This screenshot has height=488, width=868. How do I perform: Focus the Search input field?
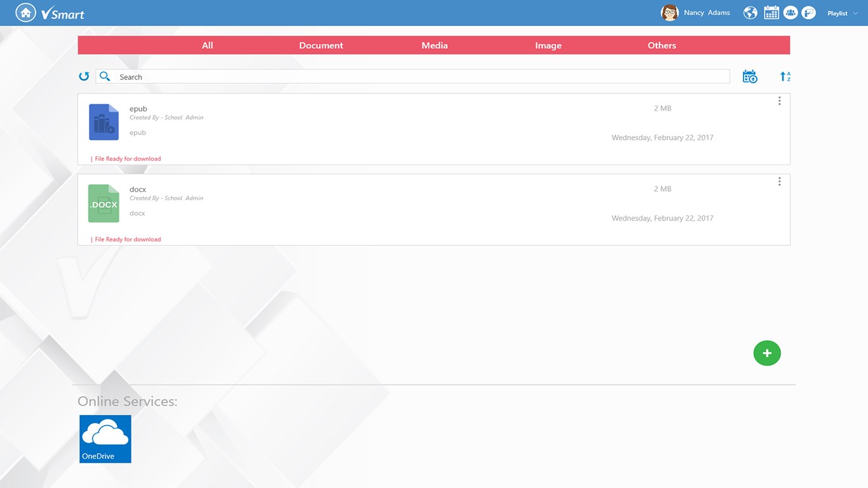[413, 76]
